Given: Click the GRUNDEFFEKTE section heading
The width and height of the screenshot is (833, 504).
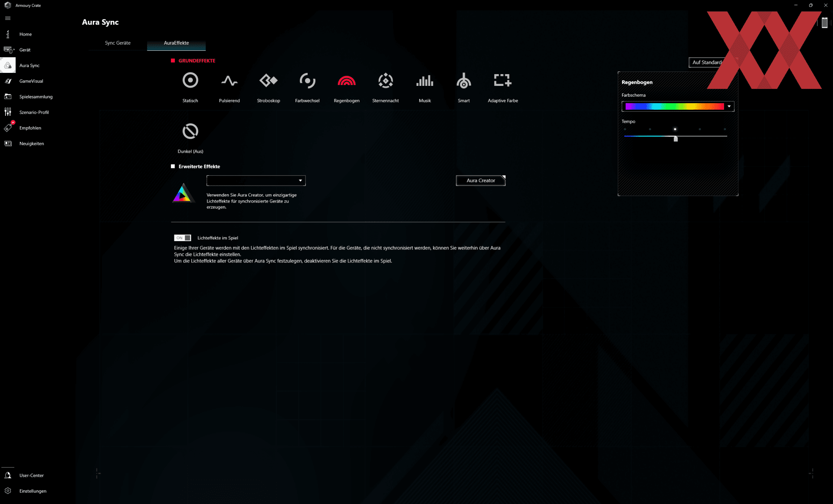Looking at the screenshot, I should pyautogui.click(x=197, y=61).
